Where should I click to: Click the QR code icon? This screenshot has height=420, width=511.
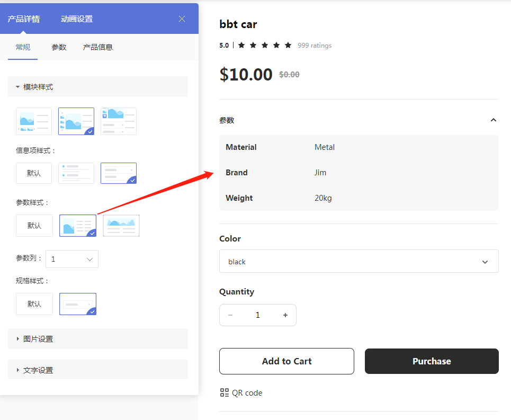(x=225, y=393)
